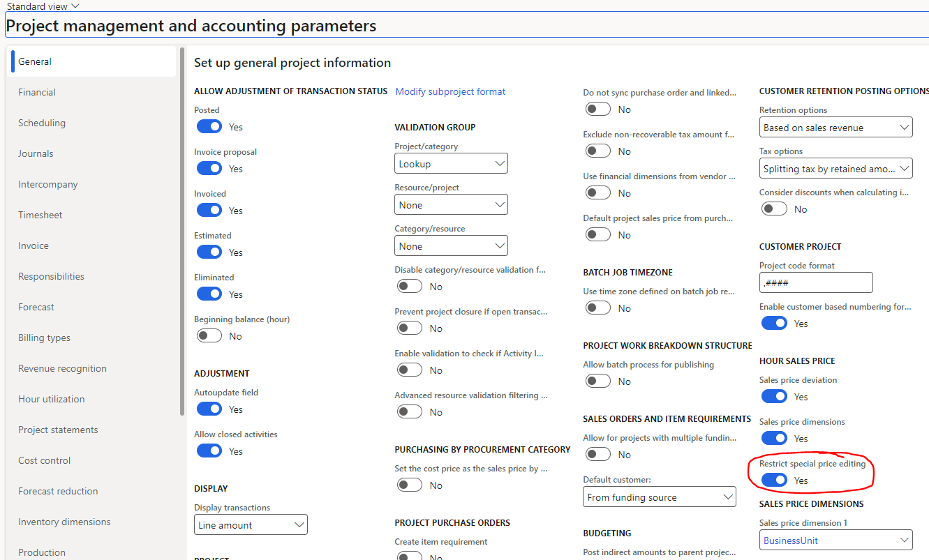Enable Advanced resource validation filtering switch

pos(410,411)
